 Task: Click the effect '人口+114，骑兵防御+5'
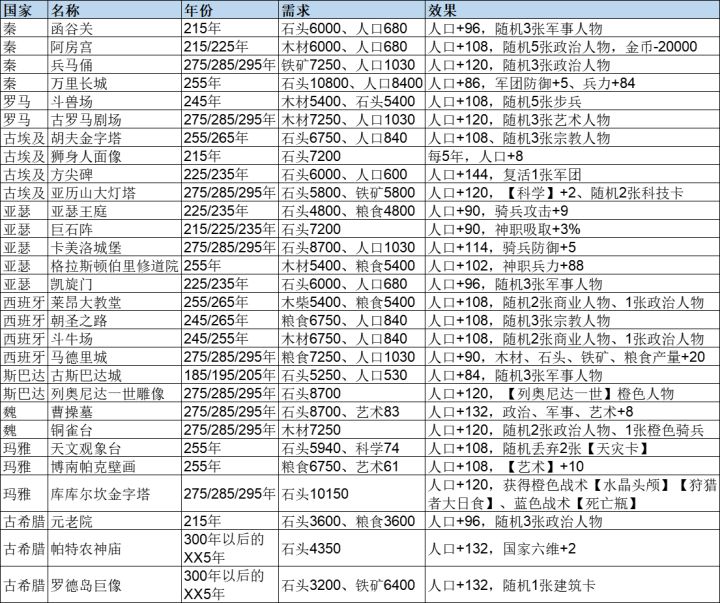click(572, 248)
